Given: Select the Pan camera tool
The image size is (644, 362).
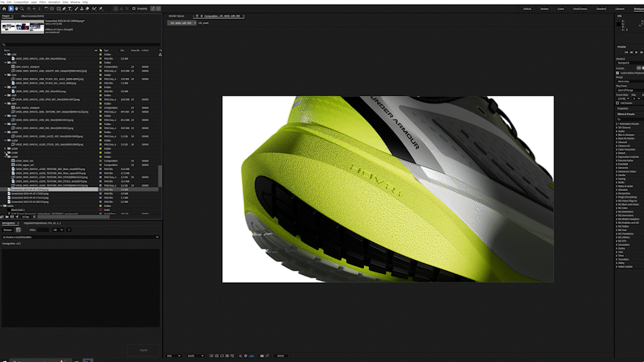Looking at the screenshot, I should point(34,9).
